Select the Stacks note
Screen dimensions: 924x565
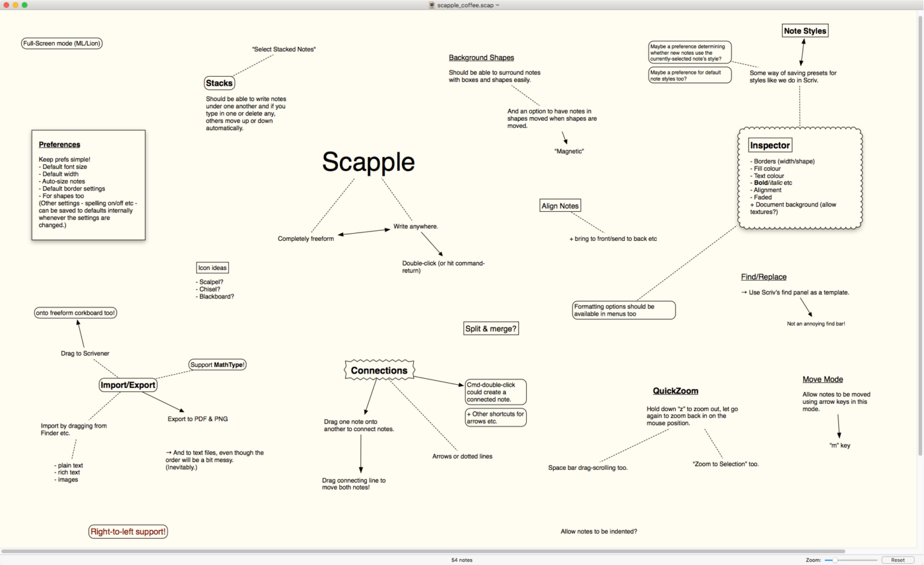point(219,83)
